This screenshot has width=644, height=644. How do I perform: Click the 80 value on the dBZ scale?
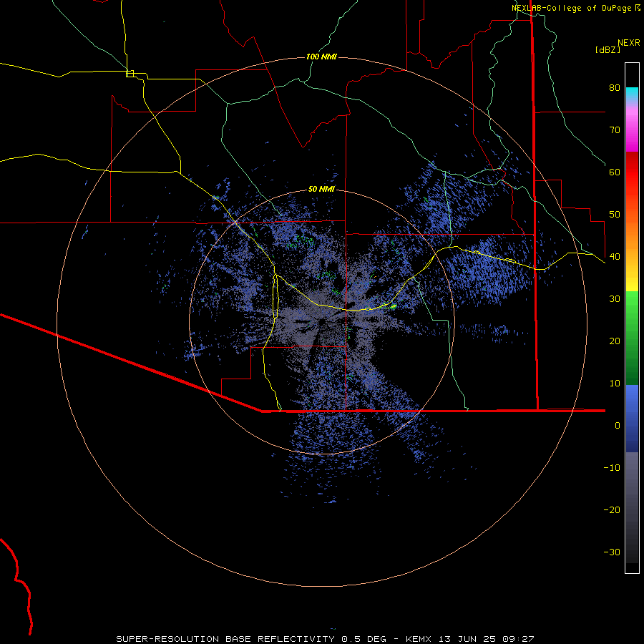pos(615,87)
